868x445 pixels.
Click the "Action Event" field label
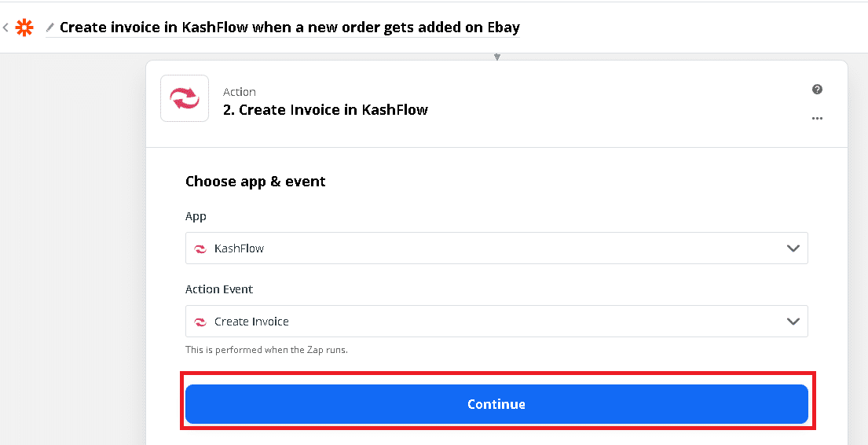(219, 289)
